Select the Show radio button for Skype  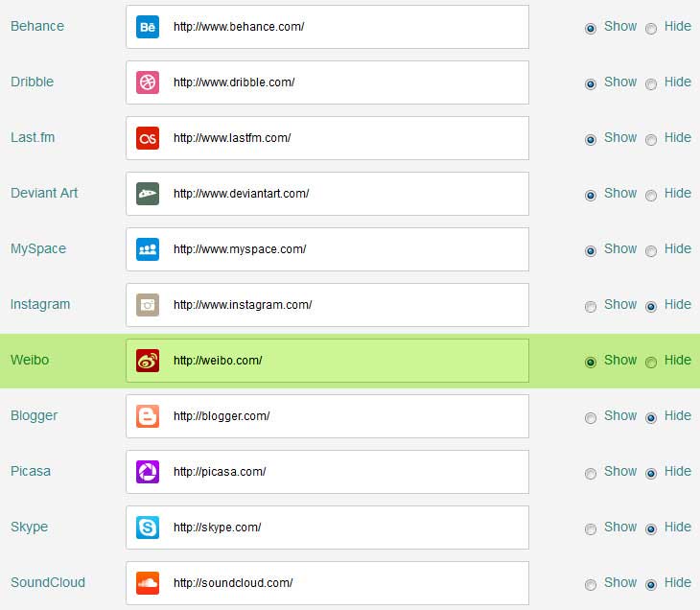(x=590, y=529)
